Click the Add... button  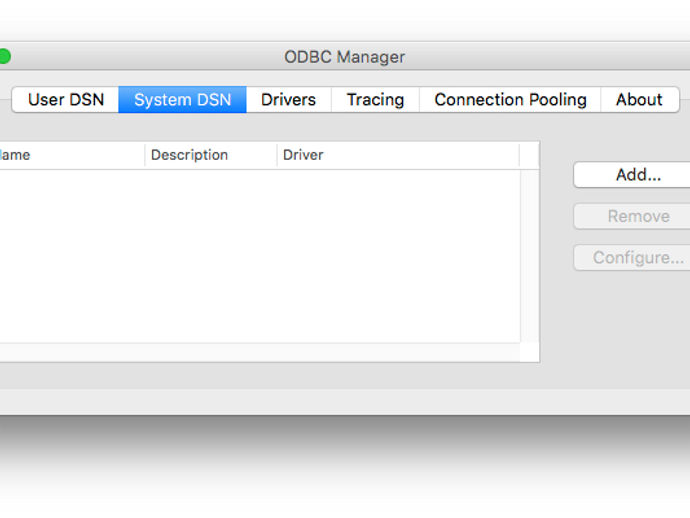point(633,175)
